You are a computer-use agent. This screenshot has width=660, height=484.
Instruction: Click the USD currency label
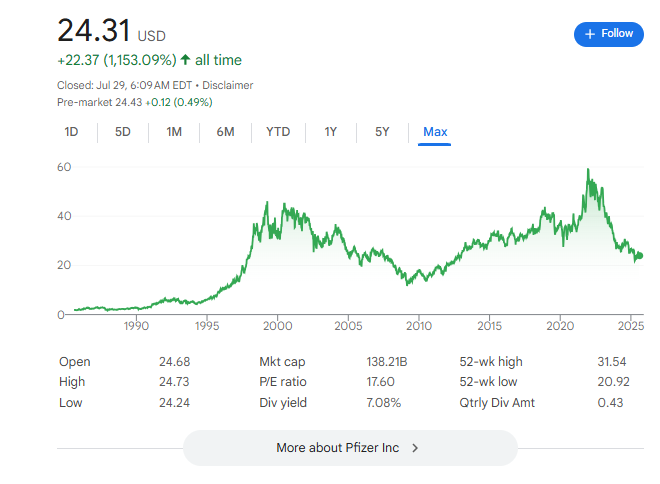coord(152,36)
